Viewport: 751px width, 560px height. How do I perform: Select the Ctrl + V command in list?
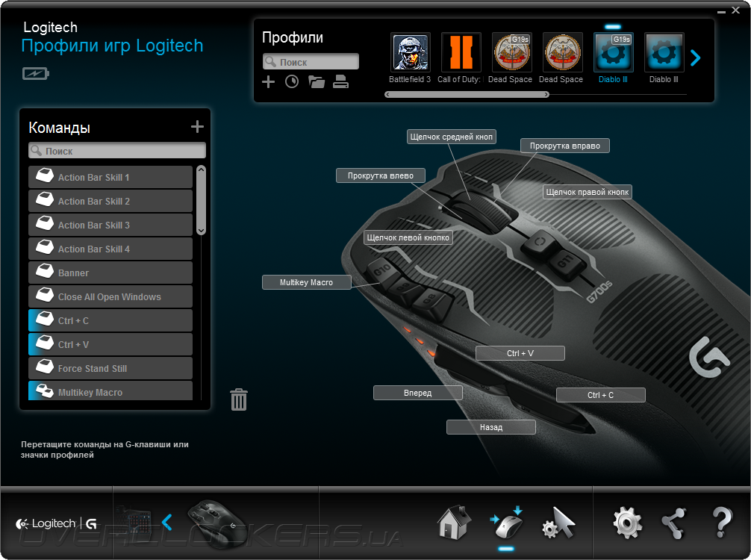(110, 345)
